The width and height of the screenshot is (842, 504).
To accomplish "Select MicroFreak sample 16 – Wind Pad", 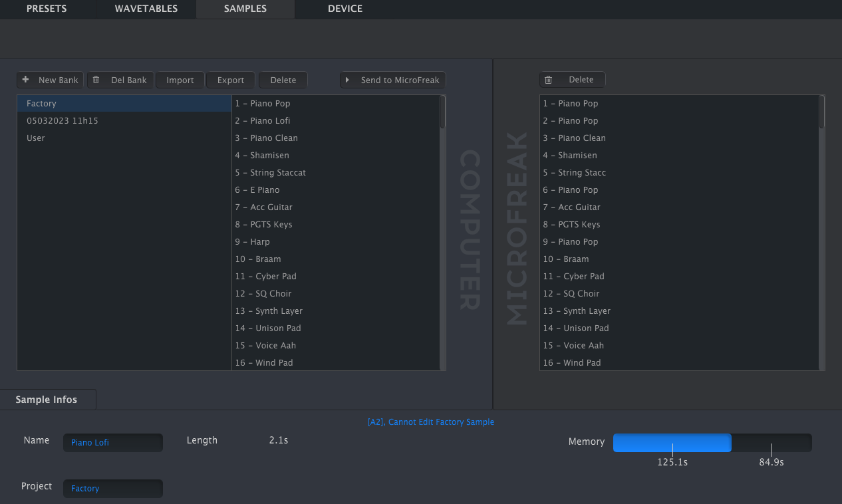I will 679,362.
